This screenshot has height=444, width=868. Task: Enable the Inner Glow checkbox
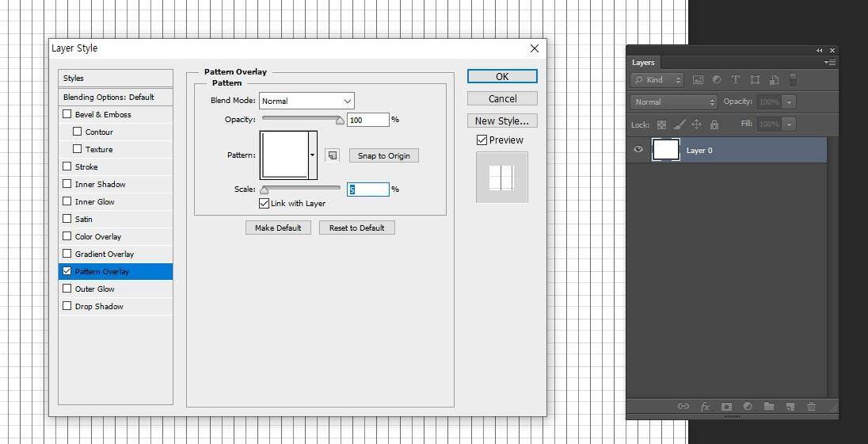click(67, 201)
